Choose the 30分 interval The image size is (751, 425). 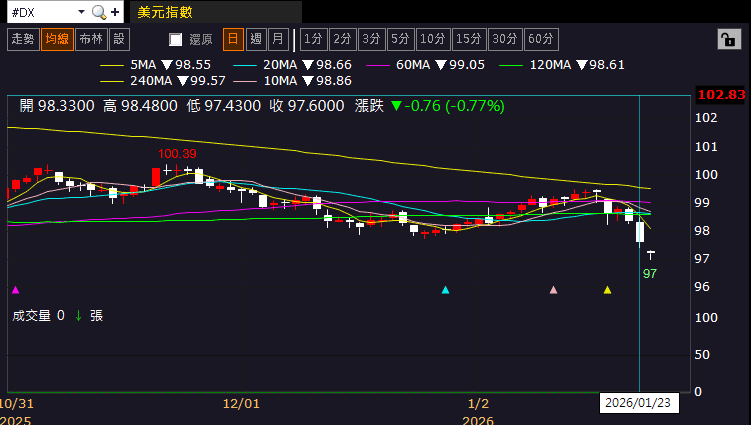[x=505, y=39]
